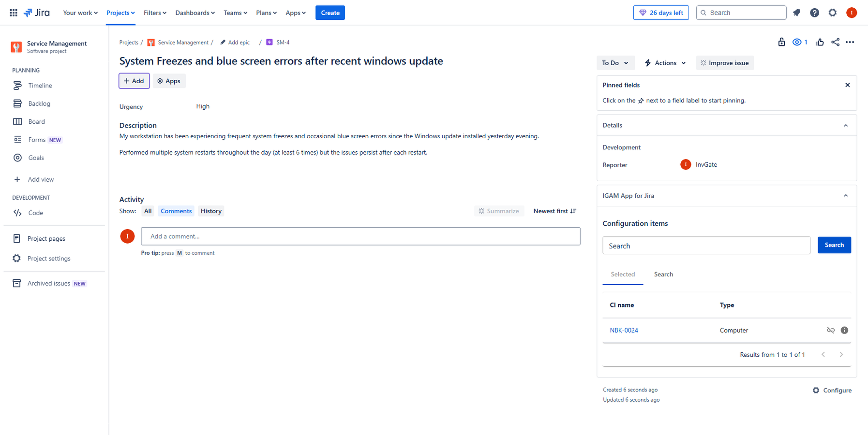Open the Projects breadcrumb link

point(129,43)
